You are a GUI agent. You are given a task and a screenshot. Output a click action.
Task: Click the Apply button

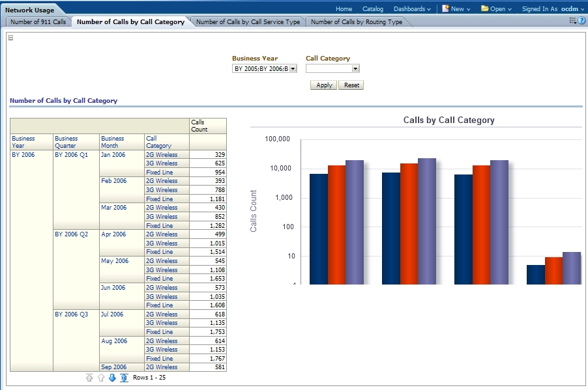tap(324, 85)
